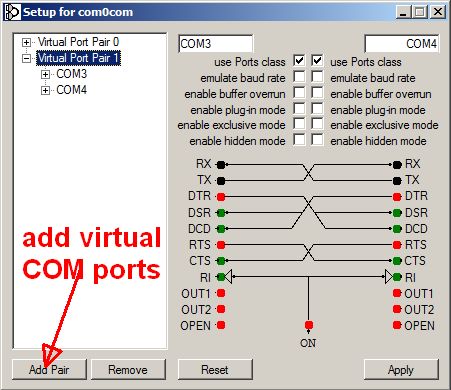Minimize the Setup for com0com window
Image resolution: width=451 pixels, height=390 pixels.
(404, 12)
